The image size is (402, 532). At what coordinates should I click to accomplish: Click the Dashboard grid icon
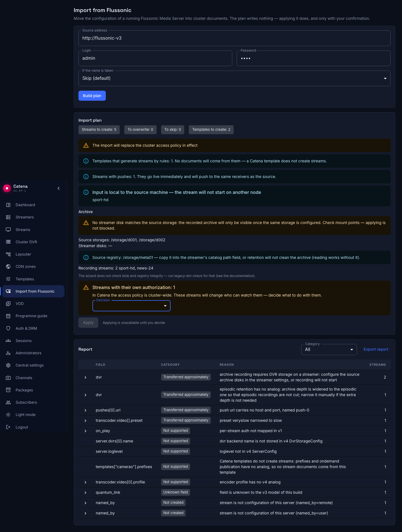pyautogui.click(x=8, y=205)
